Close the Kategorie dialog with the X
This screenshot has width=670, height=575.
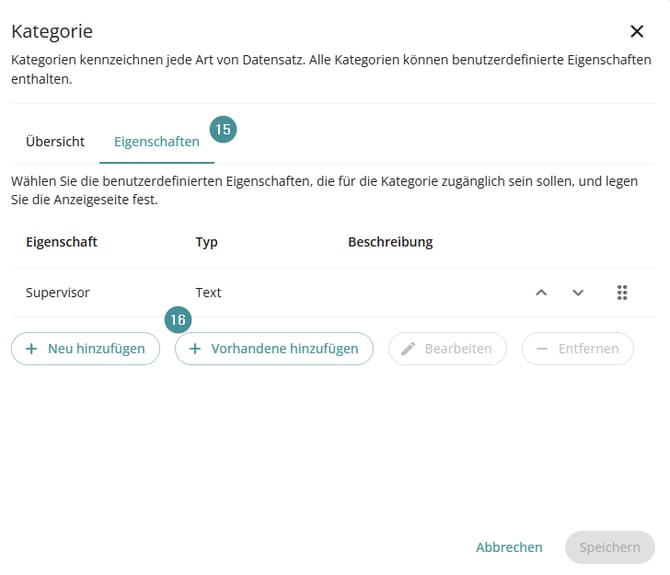[637, 31]
